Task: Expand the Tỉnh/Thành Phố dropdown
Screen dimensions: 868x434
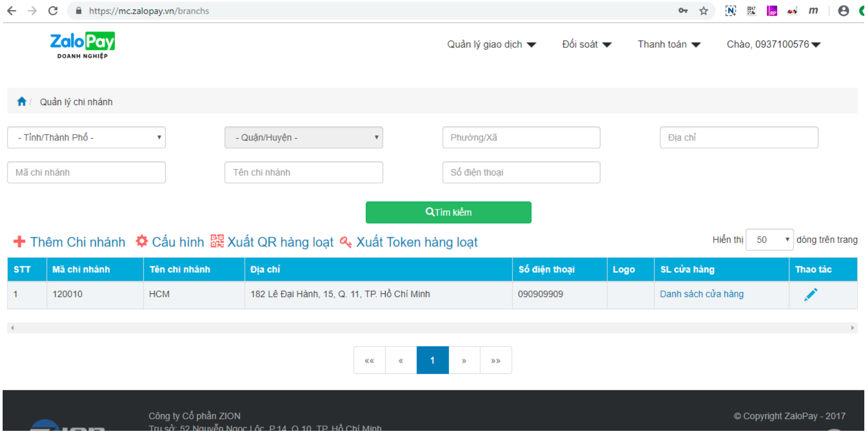Action: click(x=87, y=137)
